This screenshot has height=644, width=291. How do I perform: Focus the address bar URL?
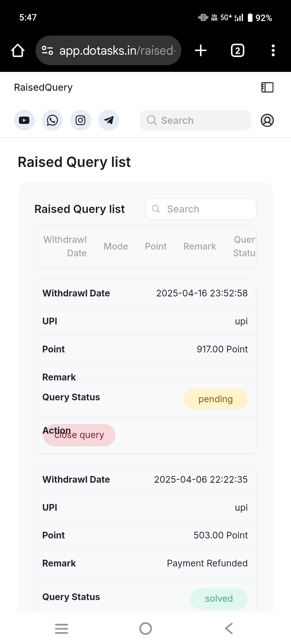coord(117,50)
